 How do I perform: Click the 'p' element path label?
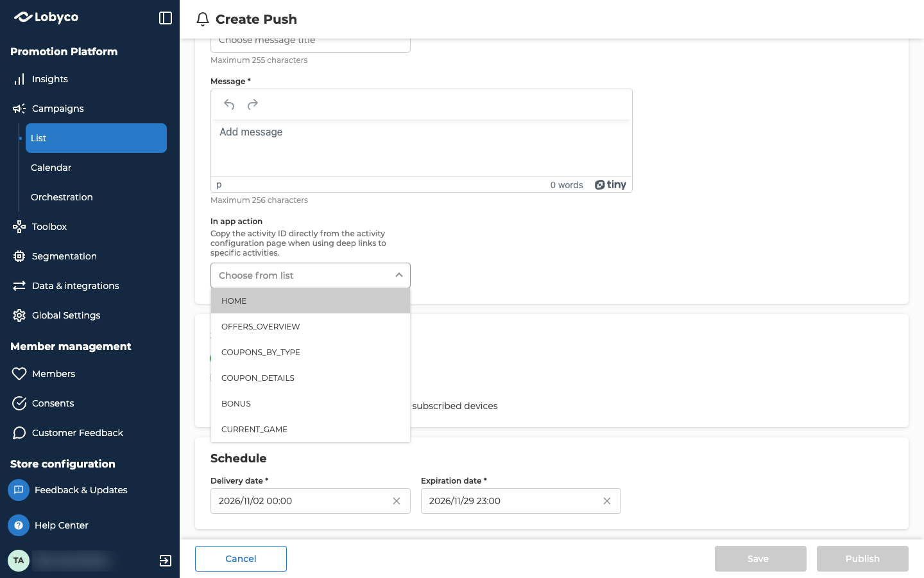point(219,185)
